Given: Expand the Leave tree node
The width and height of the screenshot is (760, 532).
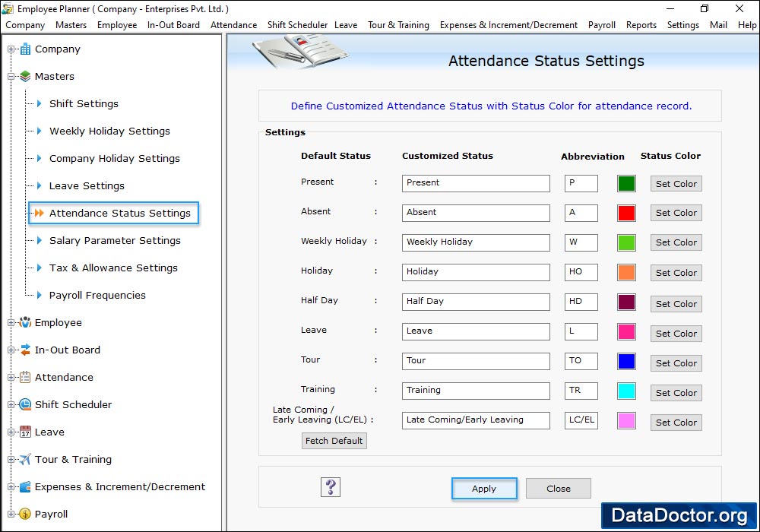Looking at the screenshot, I should click(x=11, y=432).
